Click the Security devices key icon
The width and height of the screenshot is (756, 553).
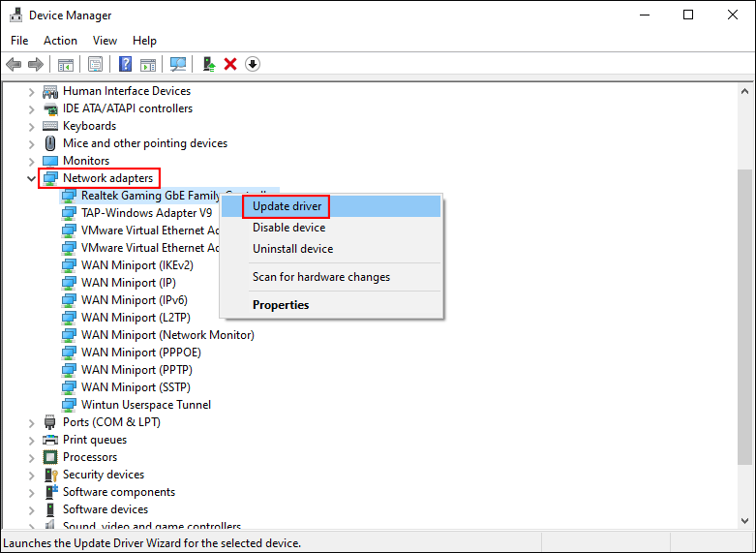pos(50,475)
